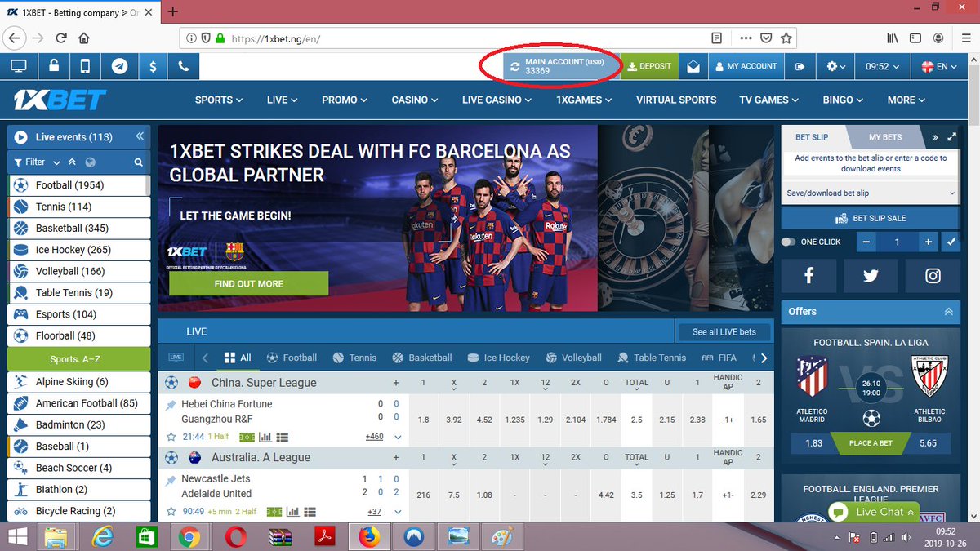Click See all LIVE bets
The image size is (980, 551).
point(724,332)
